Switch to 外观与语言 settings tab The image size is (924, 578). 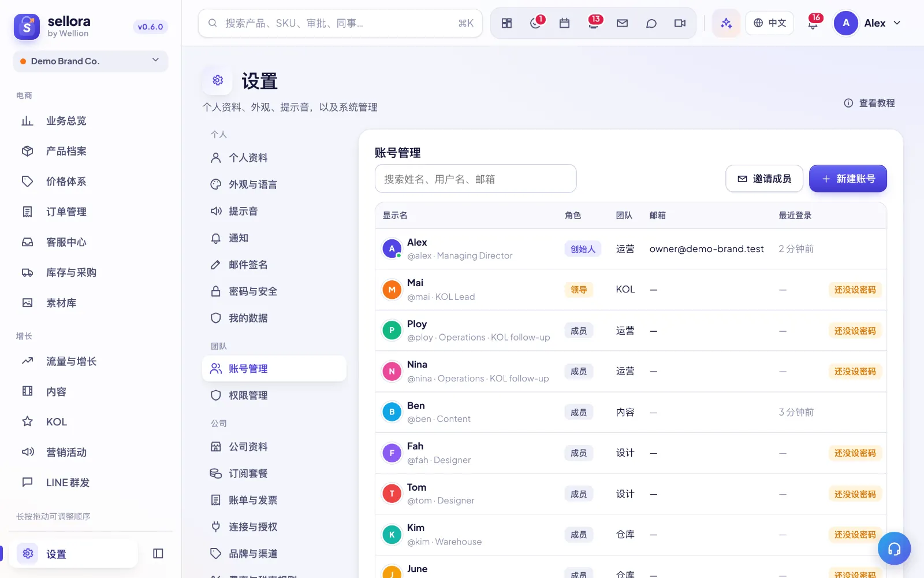(274, 184)
